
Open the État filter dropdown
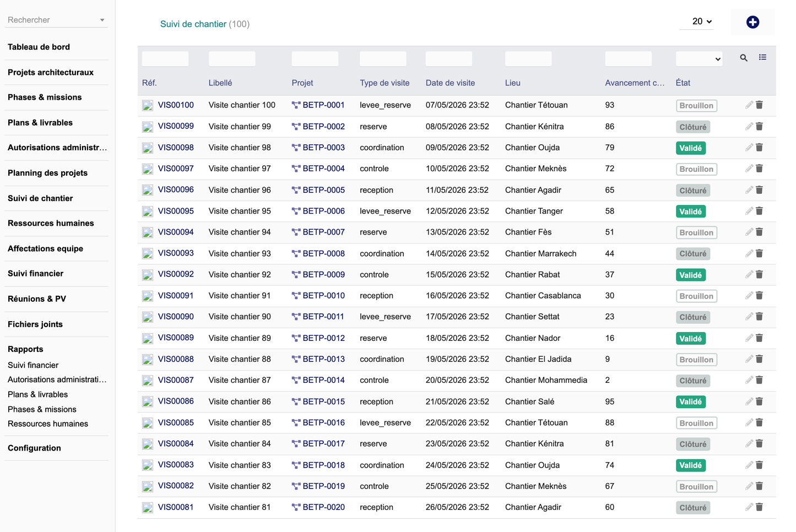pos(699,59)
